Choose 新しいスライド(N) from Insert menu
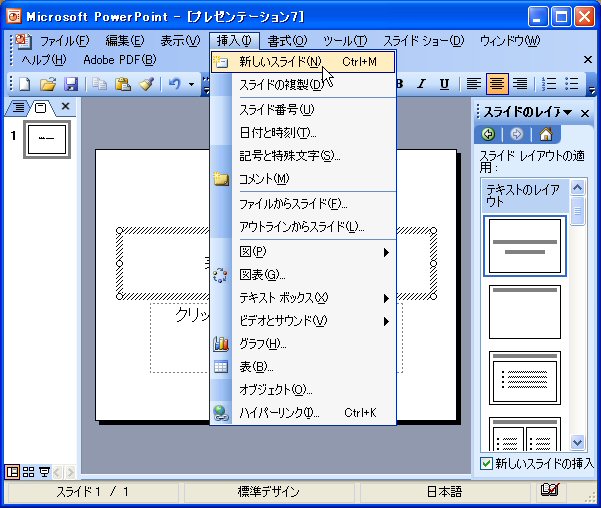 click(302, 62)
